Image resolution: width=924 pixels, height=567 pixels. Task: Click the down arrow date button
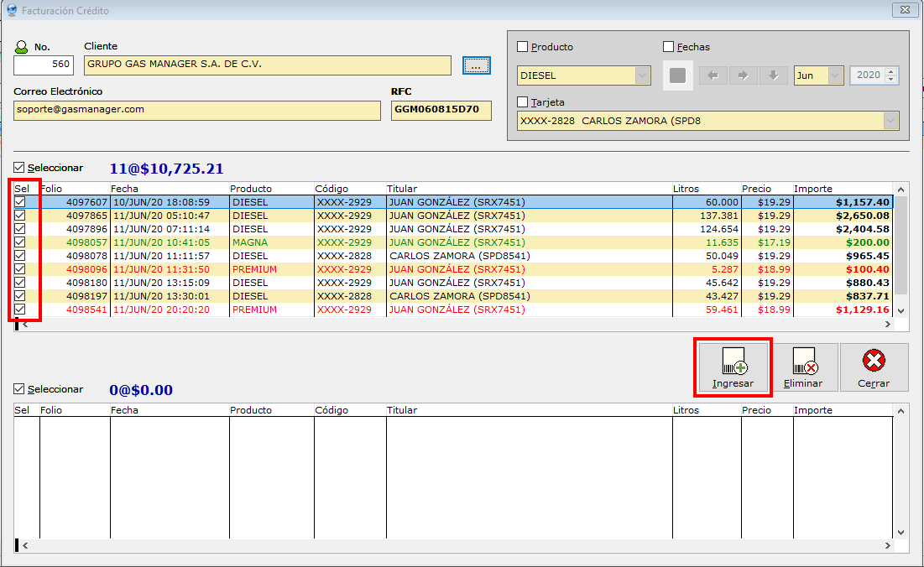773,75
